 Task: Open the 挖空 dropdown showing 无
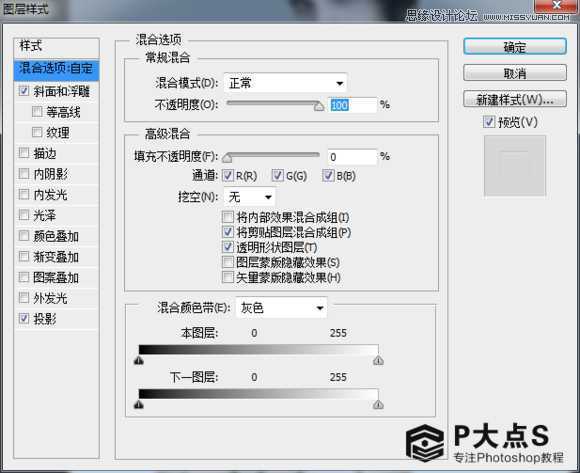click(x=249, y=197)
